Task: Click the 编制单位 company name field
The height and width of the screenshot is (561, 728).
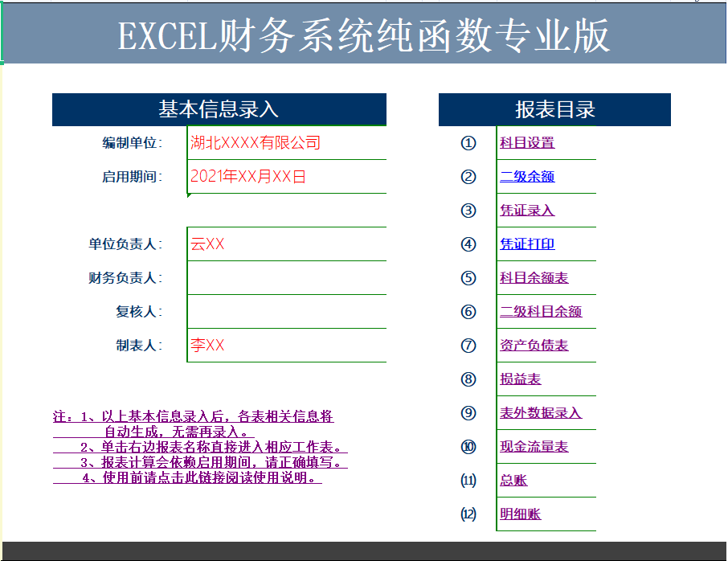Action: tap(249, 142)
